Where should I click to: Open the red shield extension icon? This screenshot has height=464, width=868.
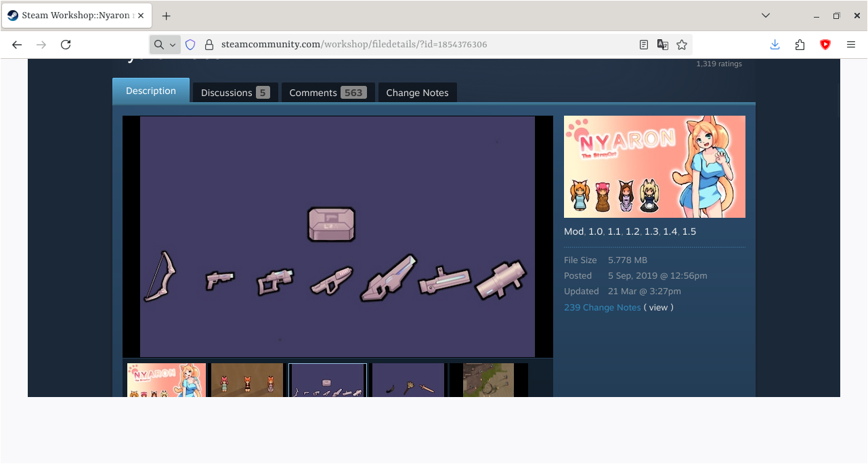pos(825,45)
